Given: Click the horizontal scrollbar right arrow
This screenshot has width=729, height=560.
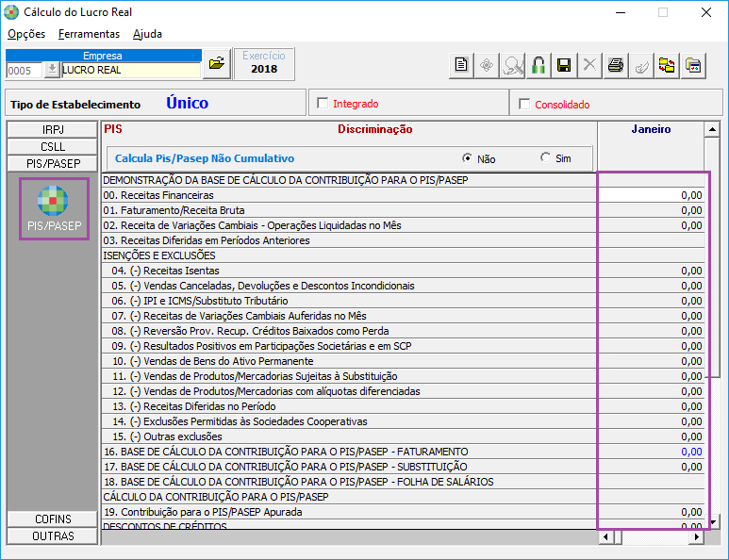Looking at the screenshot, I should [697, 537].
